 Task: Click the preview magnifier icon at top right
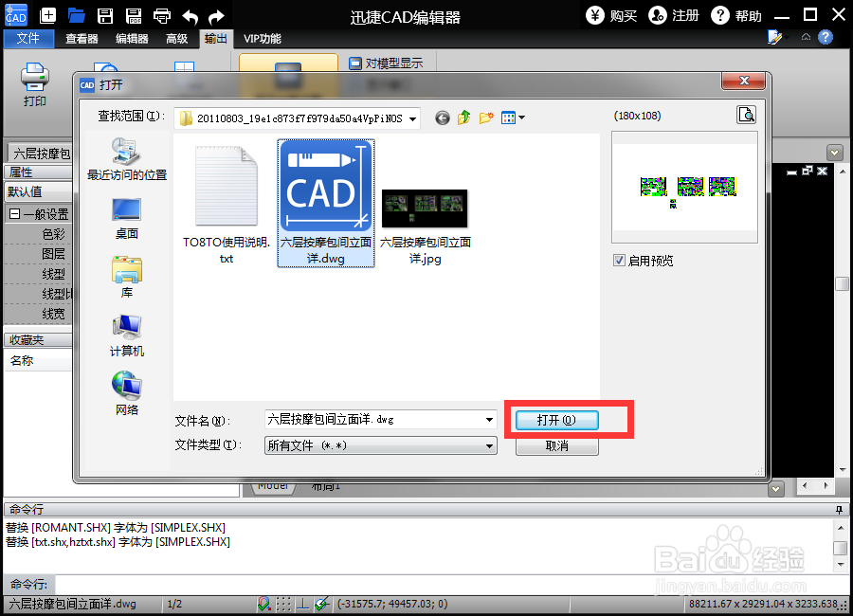point(746,115)
